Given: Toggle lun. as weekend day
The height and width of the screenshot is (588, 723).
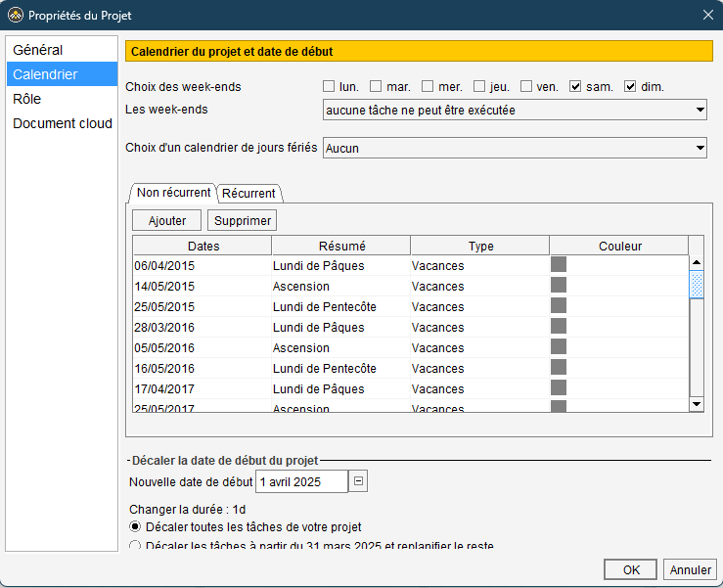Looking at the screenshot, I should pos(329,86).
